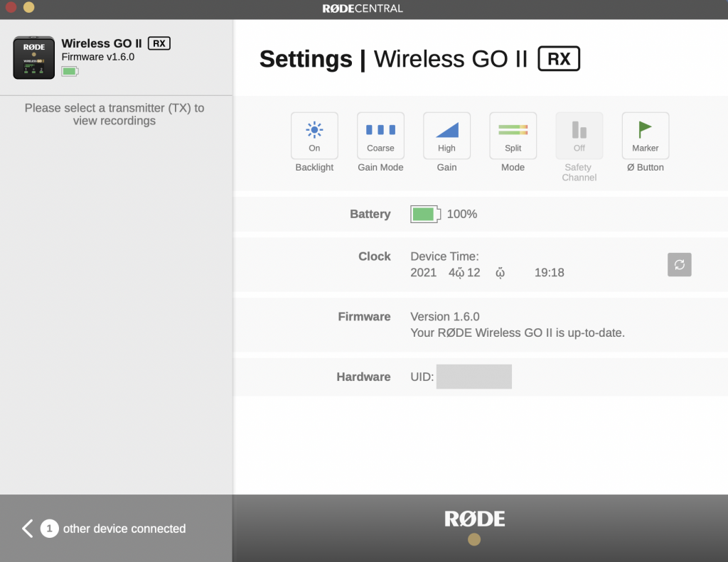Click the '2021' device date year
Image resolution: width=728 pixels, height=562 pixels.
coord(424,272)
